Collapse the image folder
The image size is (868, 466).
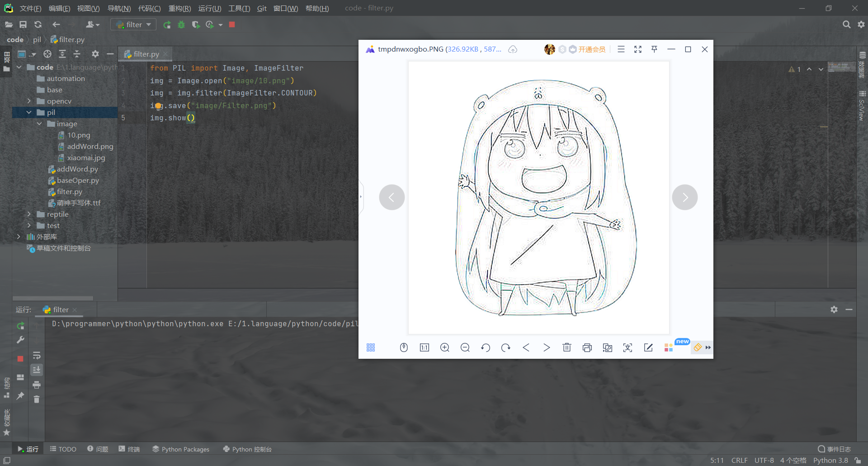click(x=39, y=124)
